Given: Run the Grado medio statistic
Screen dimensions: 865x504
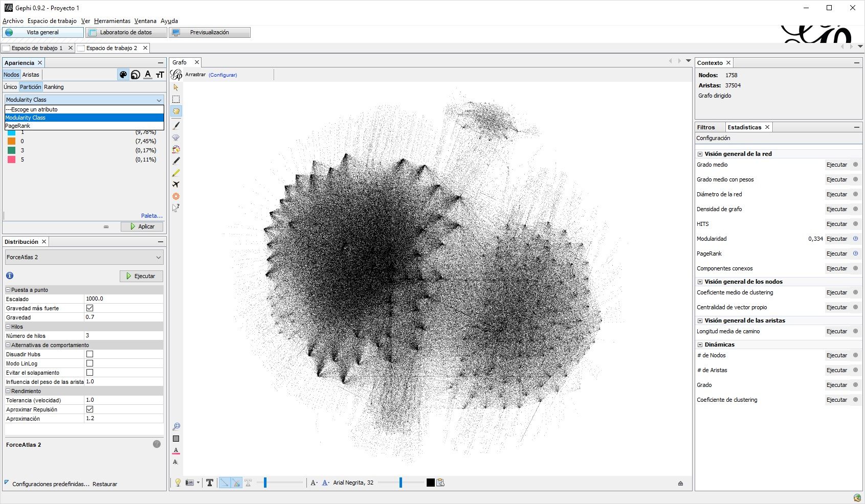Looking at the screenshot, I should 837,165.
